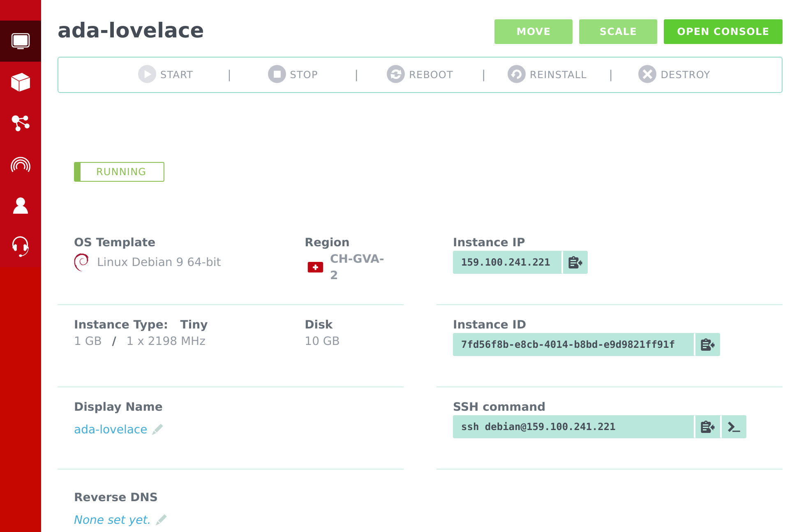799x532 pixels.
Task: Open the console with OPEN CONSOLE button
Action: point(723,32)
